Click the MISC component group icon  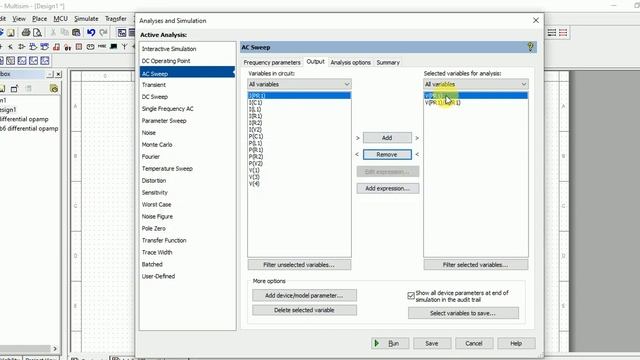[102, 47]
